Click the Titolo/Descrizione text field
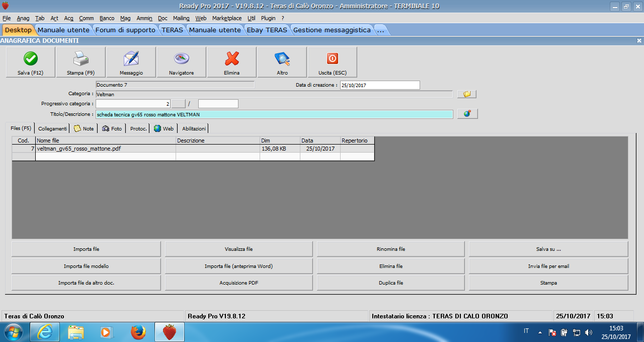The image size is (644, 342). [x=274, y=114]
